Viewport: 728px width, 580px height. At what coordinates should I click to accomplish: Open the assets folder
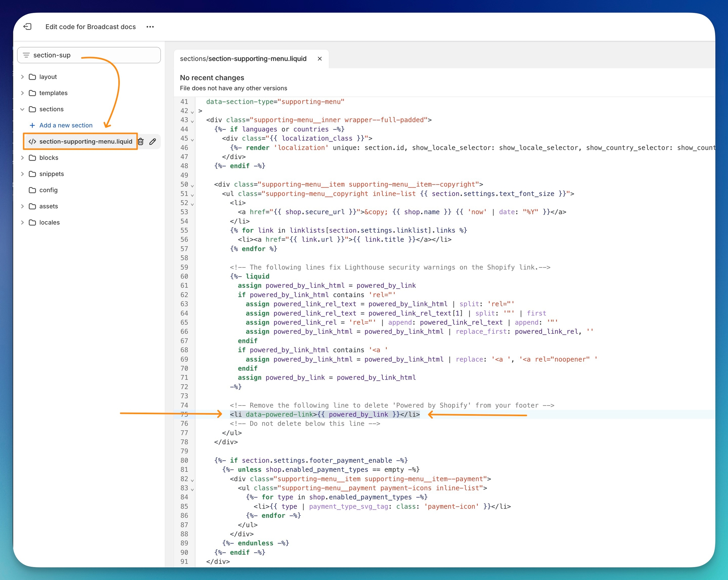[48, 206]
